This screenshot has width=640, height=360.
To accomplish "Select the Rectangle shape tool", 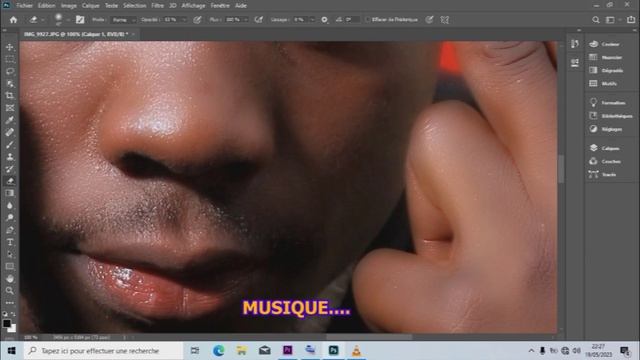I will tap(10, 267).
